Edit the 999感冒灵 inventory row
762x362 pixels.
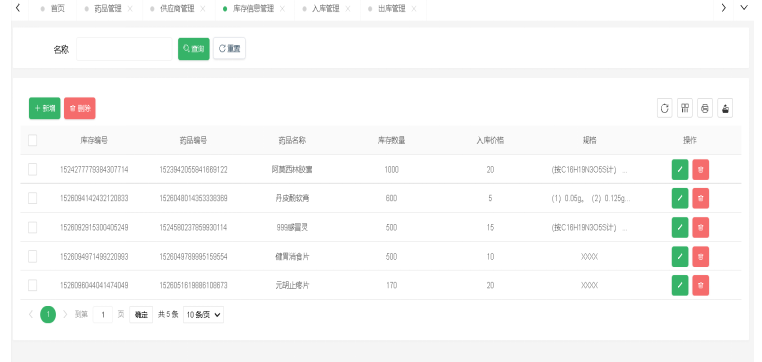(x=680, y=227)
